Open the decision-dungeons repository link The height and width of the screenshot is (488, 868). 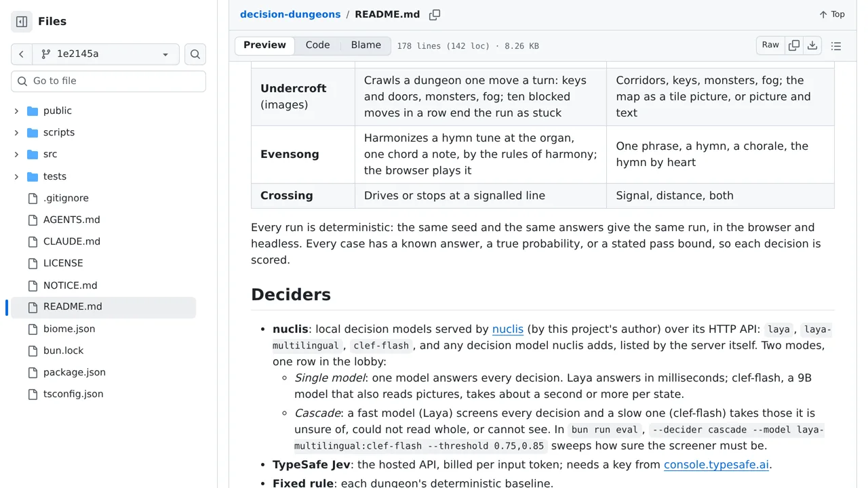(x=290, y=14)
